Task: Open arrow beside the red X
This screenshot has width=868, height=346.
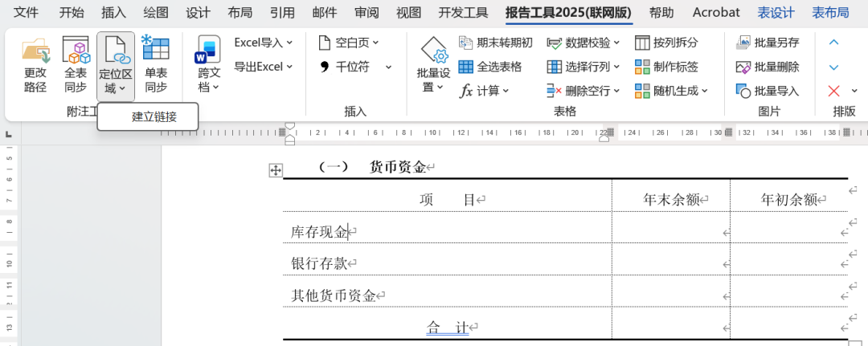Action: (x=854, y=92)
